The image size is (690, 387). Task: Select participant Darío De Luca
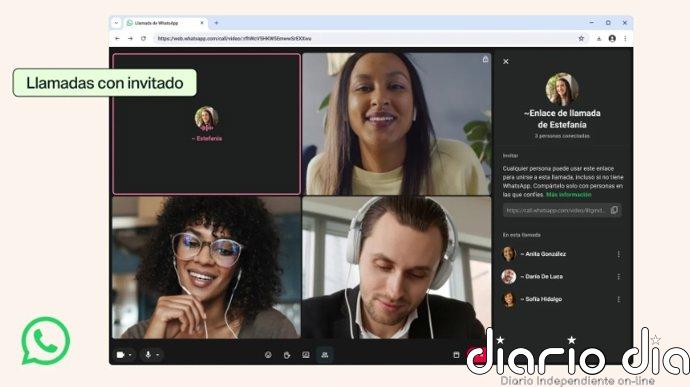click(x=562, y=276)
